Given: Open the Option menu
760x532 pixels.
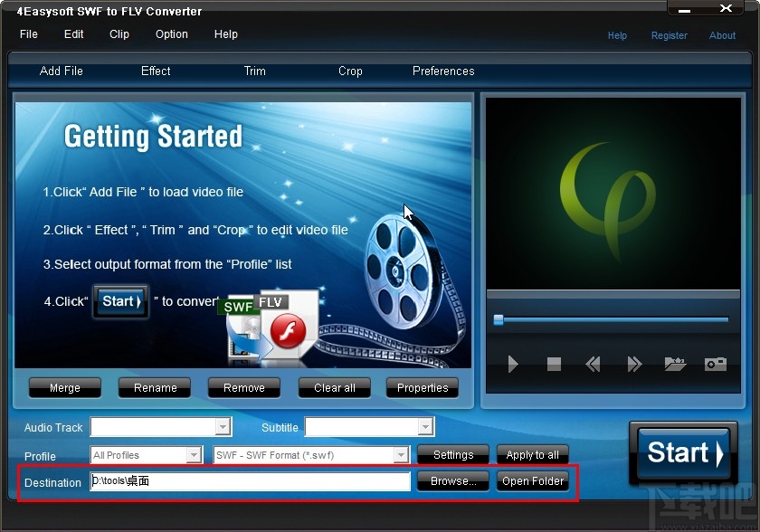Looking at the screenshot, I should tap(171, 34).
